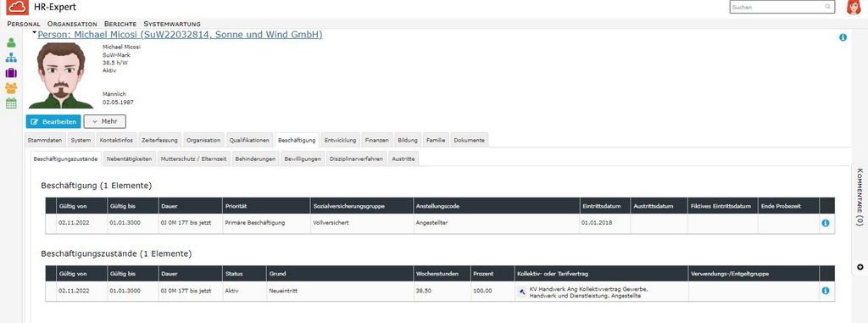Open the Systemwartung menu
Image resolution: width=868 pixels, height=323 pixels.
172,24
